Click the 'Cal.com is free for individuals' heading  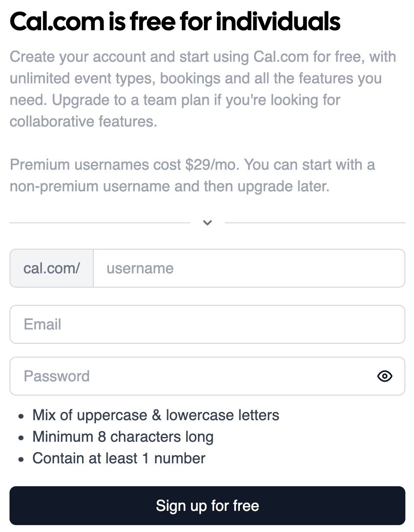(175, 22)
